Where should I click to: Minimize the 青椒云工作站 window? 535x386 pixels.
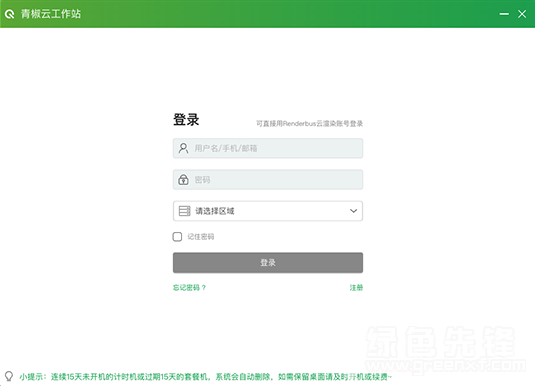pyautogui.click(x=504, y=14)
